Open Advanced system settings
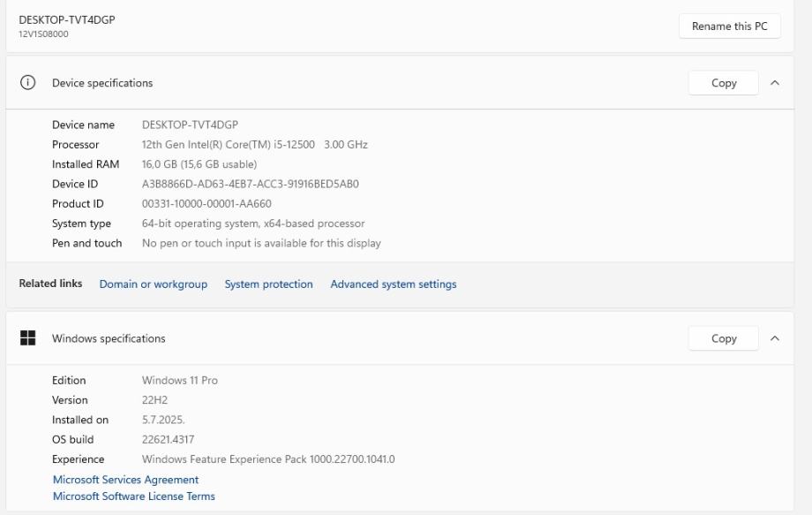 394,284
